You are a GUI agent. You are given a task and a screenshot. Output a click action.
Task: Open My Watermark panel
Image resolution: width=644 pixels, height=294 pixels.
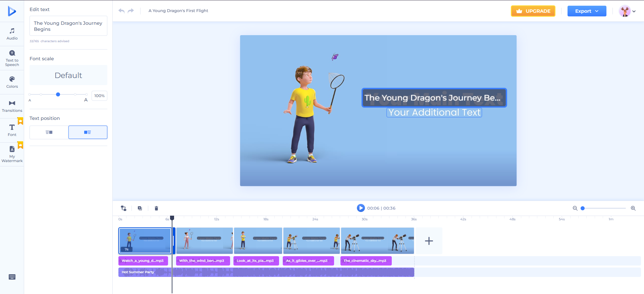[x=12, y=154]
